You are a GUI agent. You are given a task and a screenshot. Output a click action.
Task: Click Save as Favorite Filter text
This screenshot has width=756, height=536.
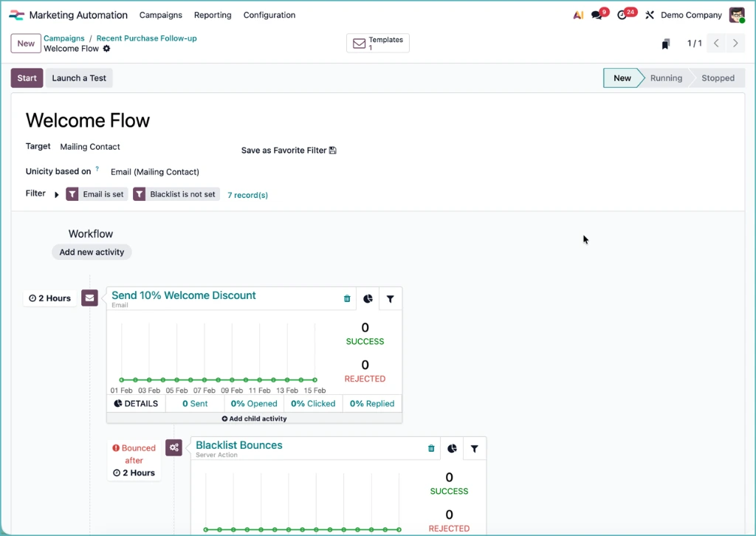point(284,151)
